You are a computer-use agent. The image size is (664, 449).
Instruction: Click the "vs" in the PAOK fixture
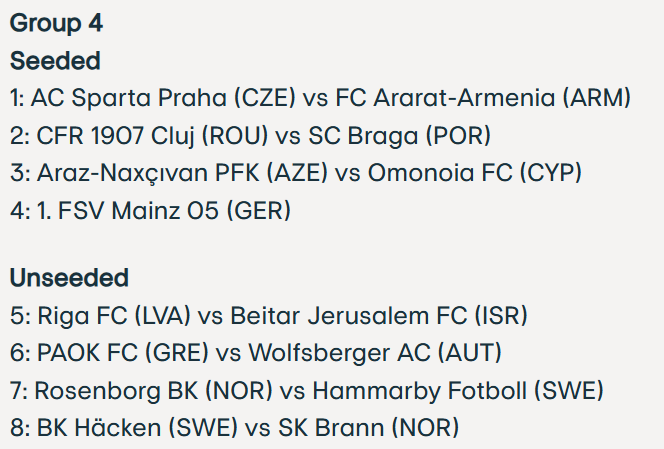229,354
